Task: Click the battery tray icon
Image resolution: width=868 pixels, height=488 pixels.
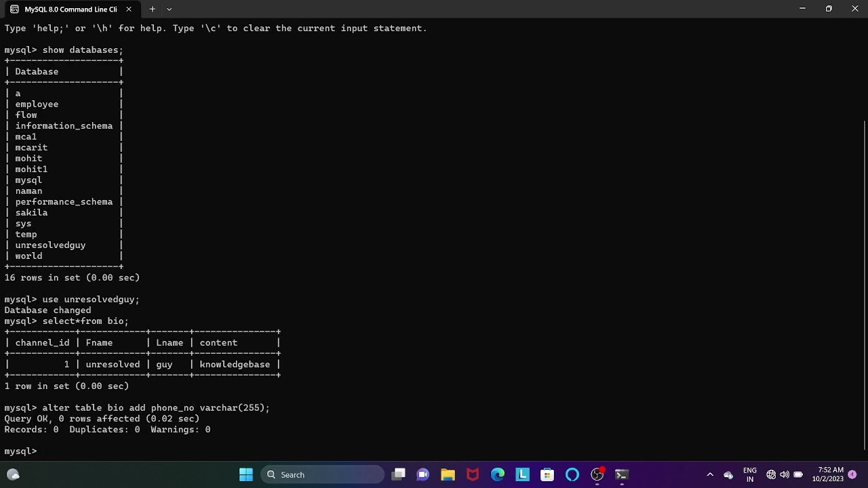Action: click(x=798, y=474)
